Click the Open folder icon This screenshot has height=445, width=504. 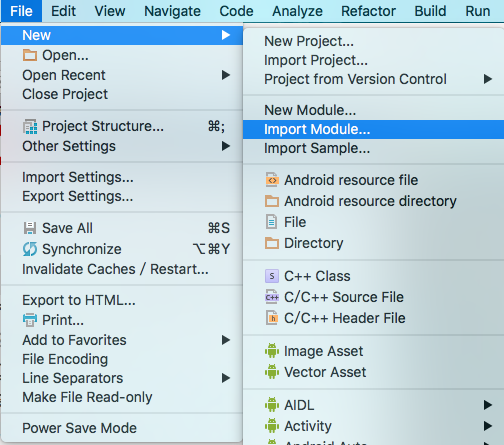click(30, 55)
